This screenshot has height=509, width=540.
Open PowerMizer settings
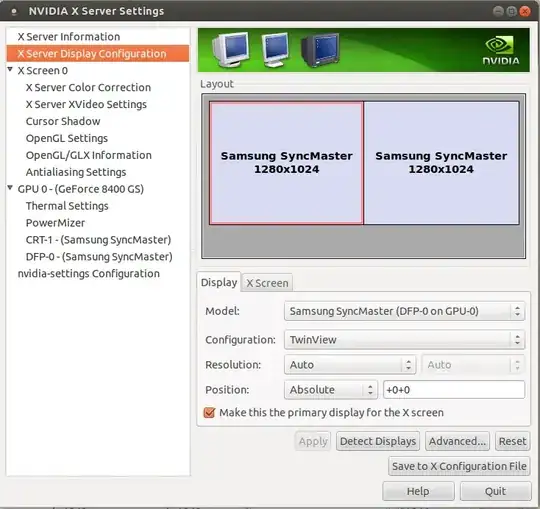[x=55, y=223]
